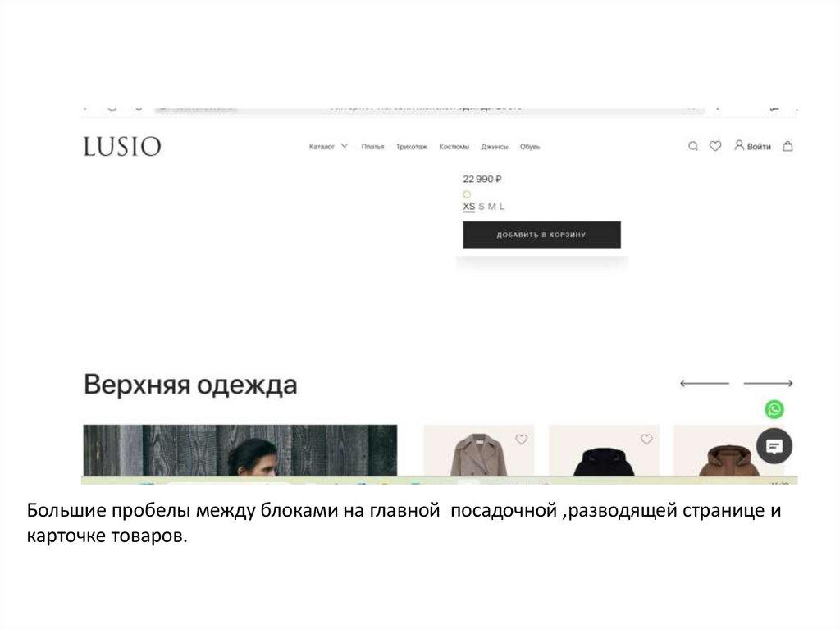Image resolution: width=840 pixels, height=629 pixels.
Task: Select the Джинсы category
Action: point(494,146)
